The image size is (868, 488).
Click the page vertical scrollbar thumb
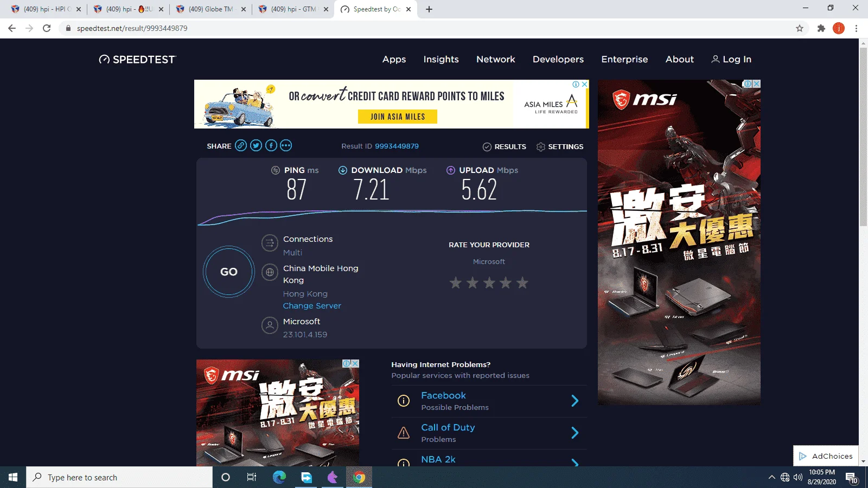pos(863,136)
